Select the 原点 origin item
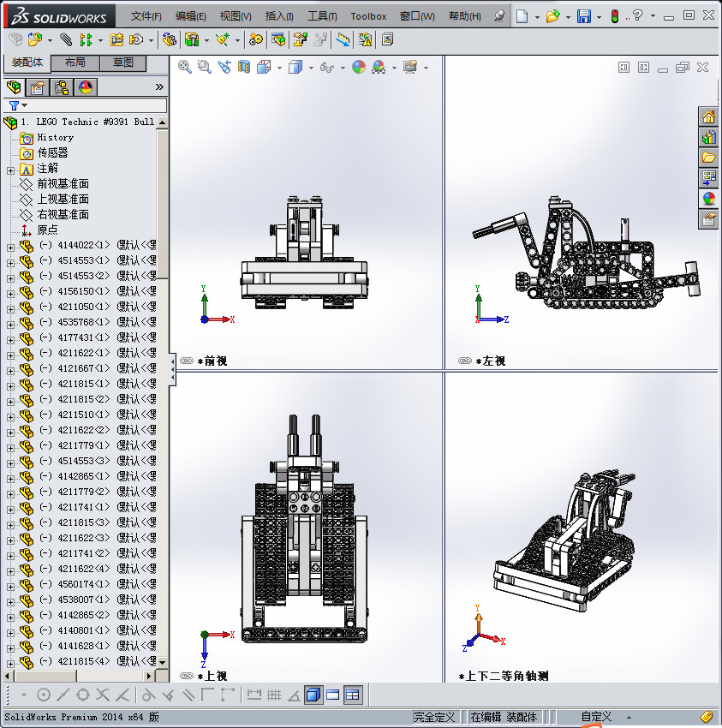Image resolution: width=722 pixels, height=728 pixels. click(x=47, y=230)
